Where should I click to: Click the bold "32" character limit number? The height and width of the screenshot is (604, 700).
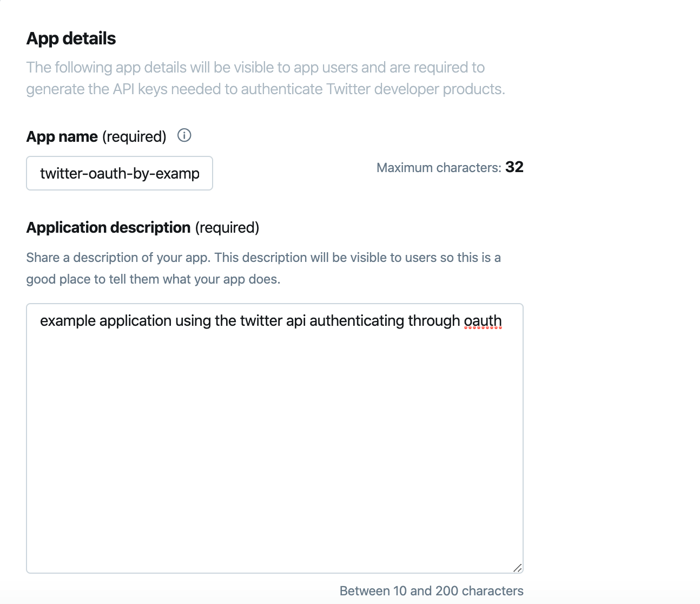(x=514, y=167)
